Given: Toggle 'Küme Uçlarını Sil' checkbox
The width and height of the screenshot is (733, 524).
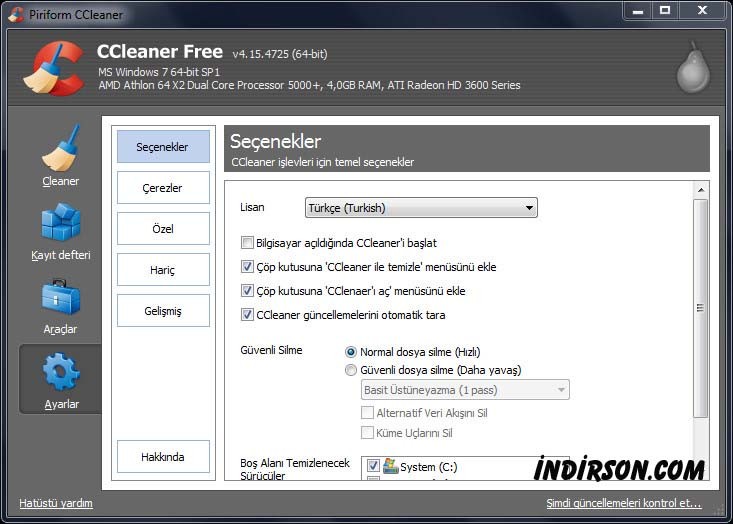Looking at the screenshot, I should click(x=367, y=432).
